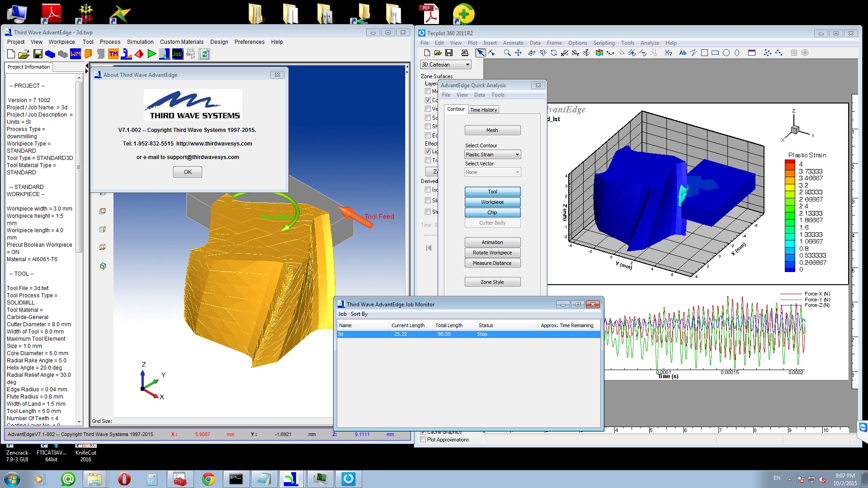Toggle the Cache Graphics checkbox
The height and width of the screenshot is (488, 868).
pos(422,432)
